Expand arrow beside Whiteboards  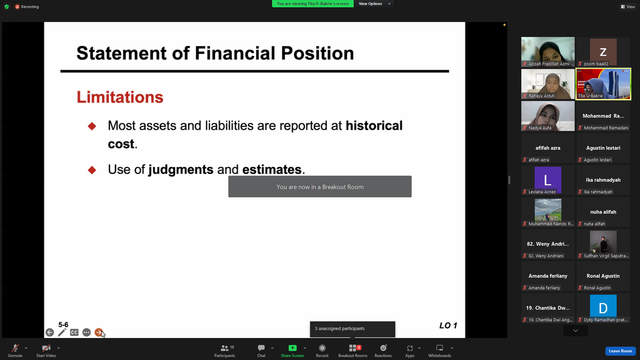point(452,348)
